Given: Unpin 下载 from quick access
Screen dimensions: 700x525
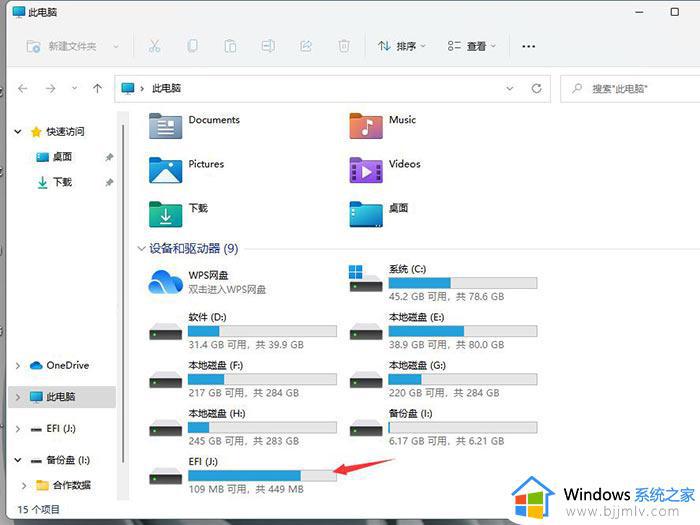Looking at the screenshot, I should [109, 182].
